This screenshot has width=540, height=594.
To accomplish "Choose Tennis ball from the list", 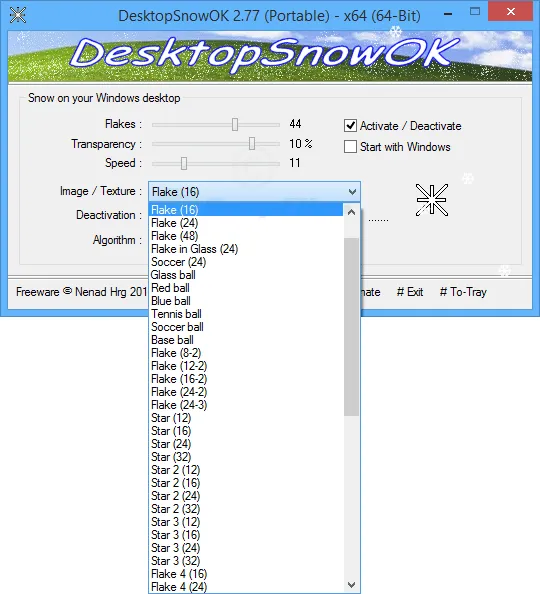I will click(246, 314).
